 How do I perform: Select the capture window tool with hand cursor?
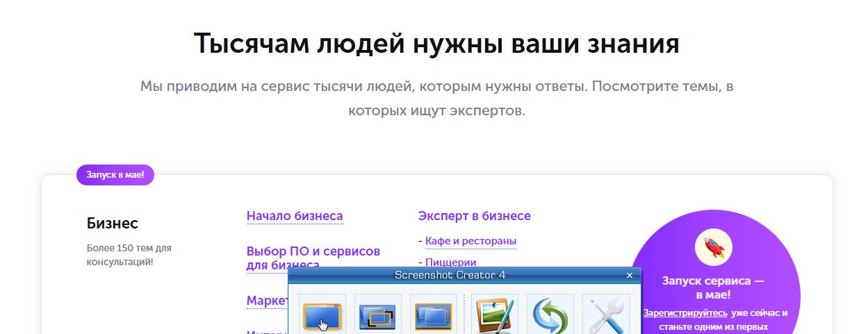coord(322,315)
